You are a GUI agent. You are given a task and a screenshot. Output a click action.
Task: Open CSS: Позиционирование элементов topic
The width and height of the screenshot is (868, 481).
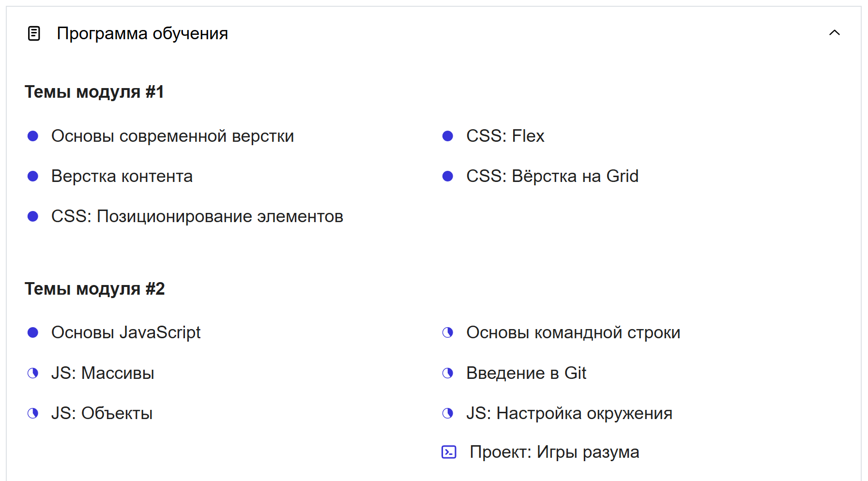pyautogui.click(x=197, y=216)
